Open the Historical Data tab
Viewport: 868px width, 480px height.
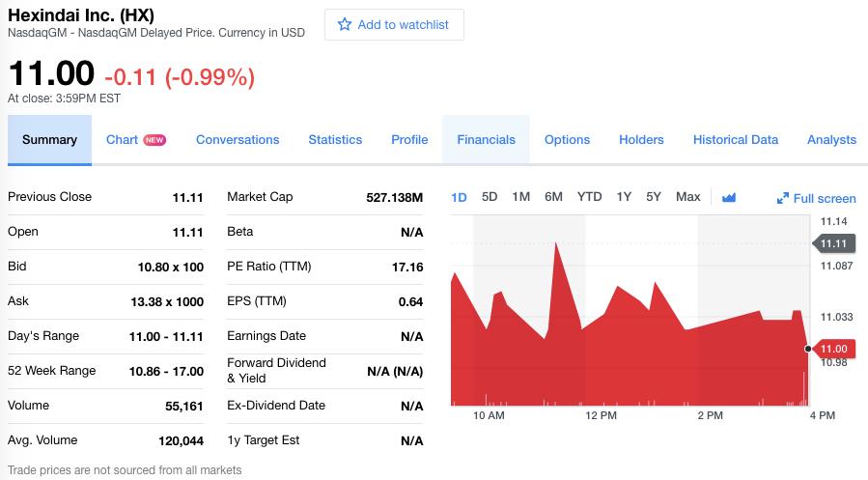coord(736,140)
